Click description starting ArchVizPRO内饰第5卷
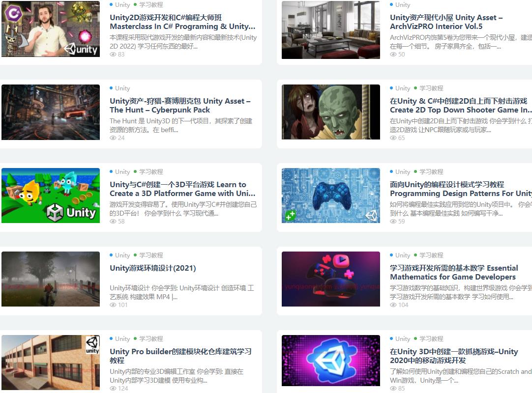532x393 pixels. tap(461, 42)
